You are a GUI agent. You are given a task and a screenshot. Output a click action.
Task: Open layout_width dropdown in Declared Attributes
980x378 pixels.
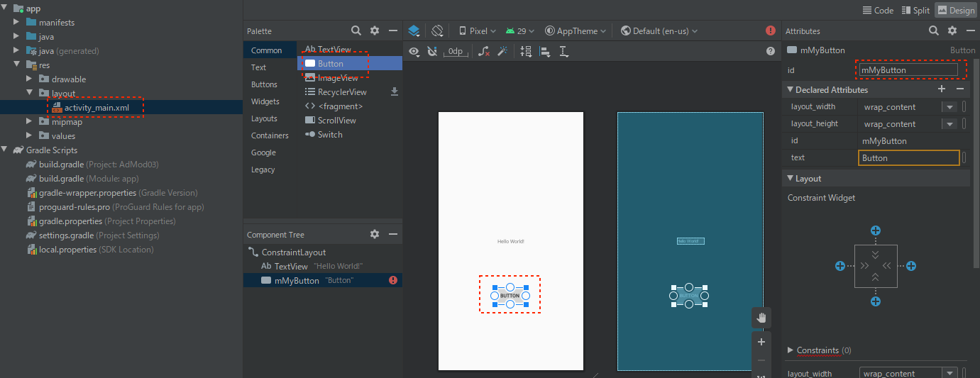(949, 107)
